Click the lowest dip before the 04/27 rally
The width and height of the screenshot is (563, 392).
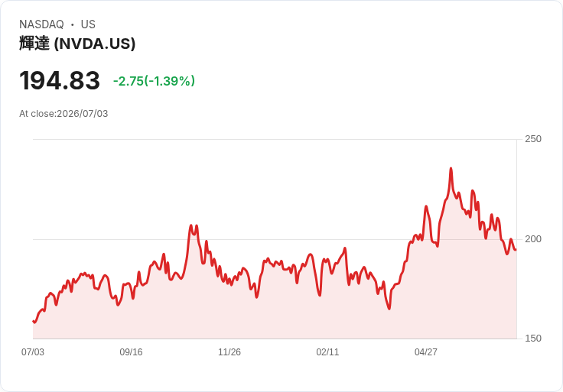389,309
